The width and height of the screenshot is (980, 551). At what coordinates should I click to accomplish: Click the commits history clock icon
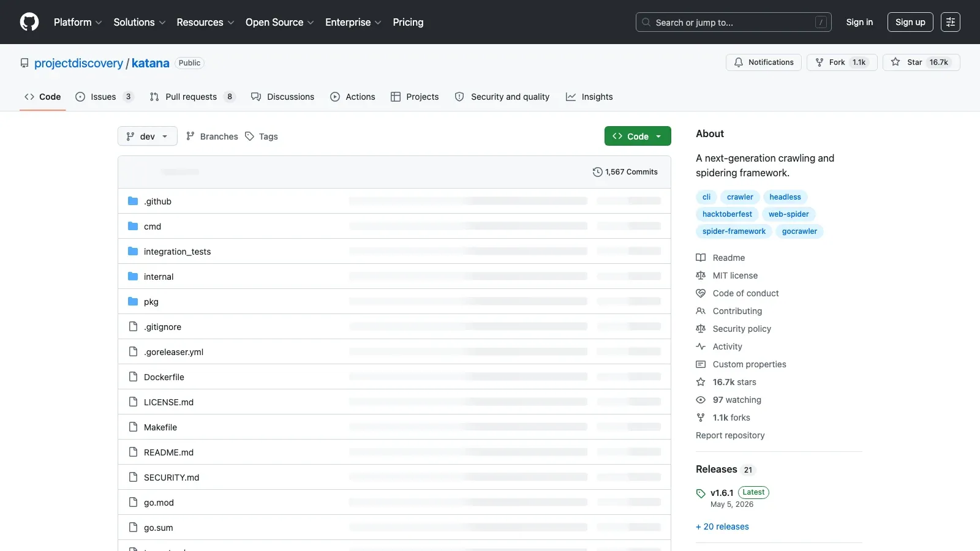[598, 172]
